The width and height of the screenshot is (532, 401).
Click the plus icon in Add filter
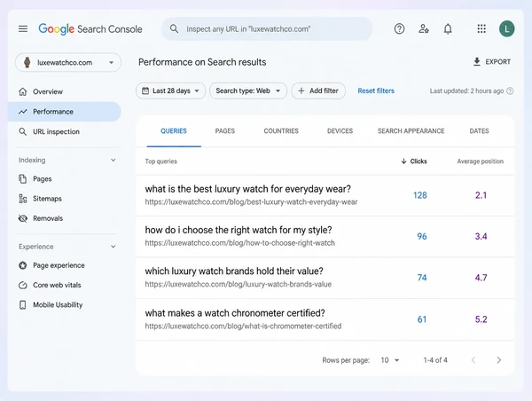301,90
